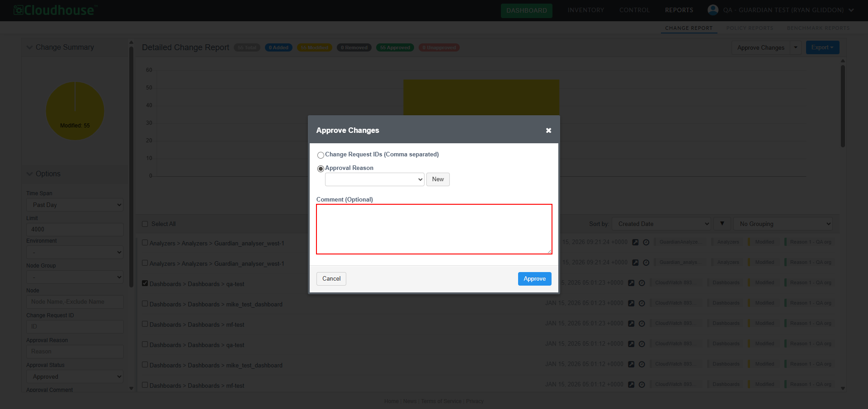This screenshot has width=868, height=409.
Task: Click history clock icon on mf-test 05:01:23 row
Action: [x=642, y=324]
